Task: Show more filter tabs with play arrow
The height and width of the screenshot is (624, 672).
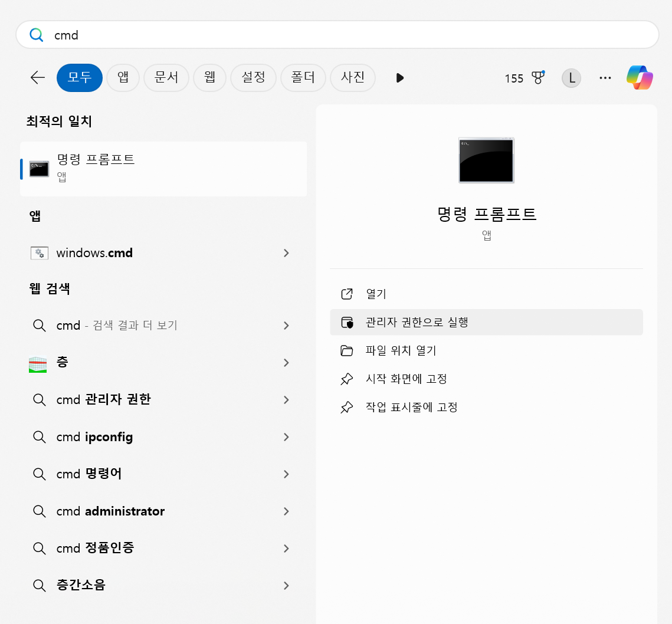Action: click(399, 78)
